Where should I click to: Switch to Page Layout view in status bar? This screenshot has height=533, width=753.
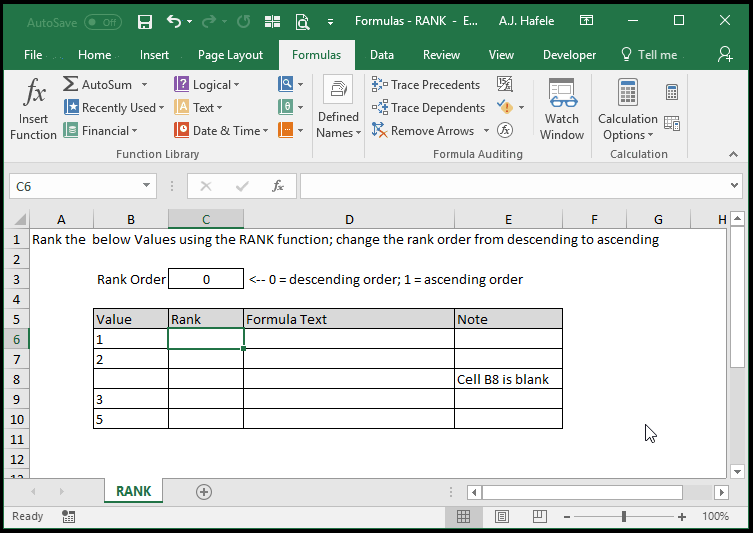[x=502, y=517]
